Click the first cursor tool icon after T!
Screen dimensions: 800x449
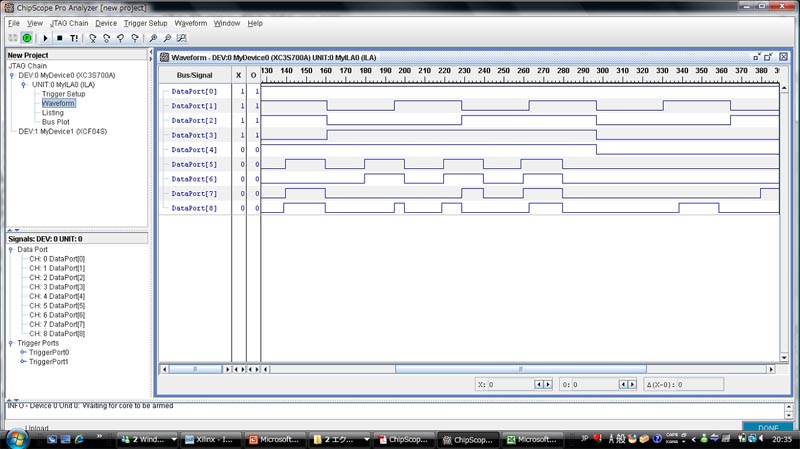coord(92,38)
